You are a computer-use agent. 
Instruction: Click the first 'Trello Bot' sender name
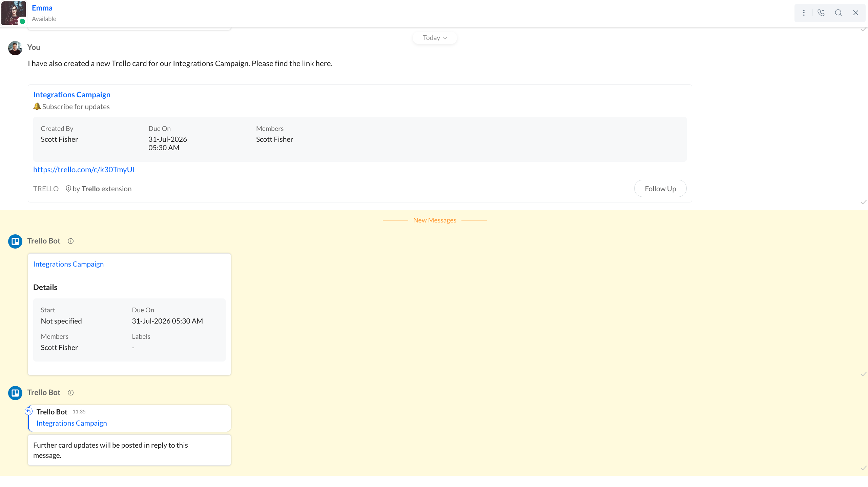[44, 241]
